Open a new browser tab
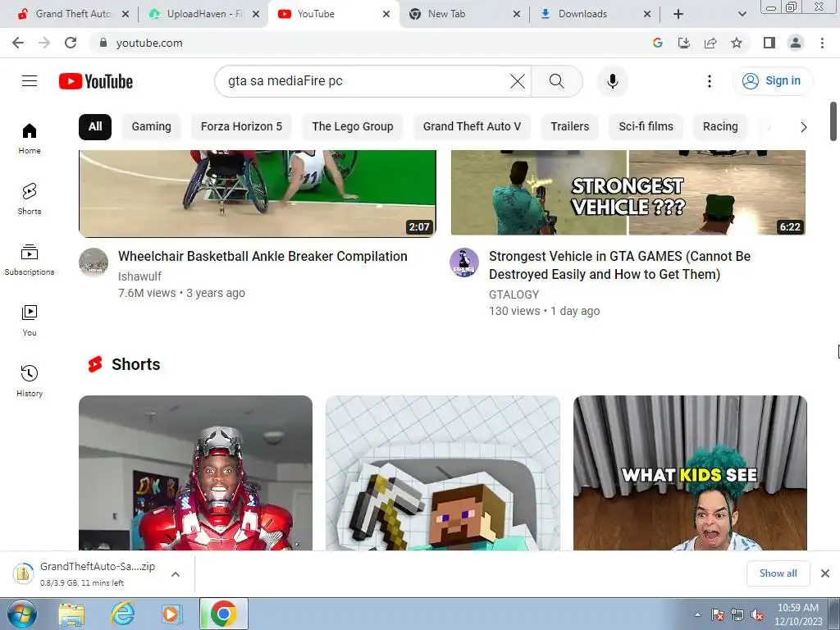This screenshot has width=840, height=630. point(678,14)
